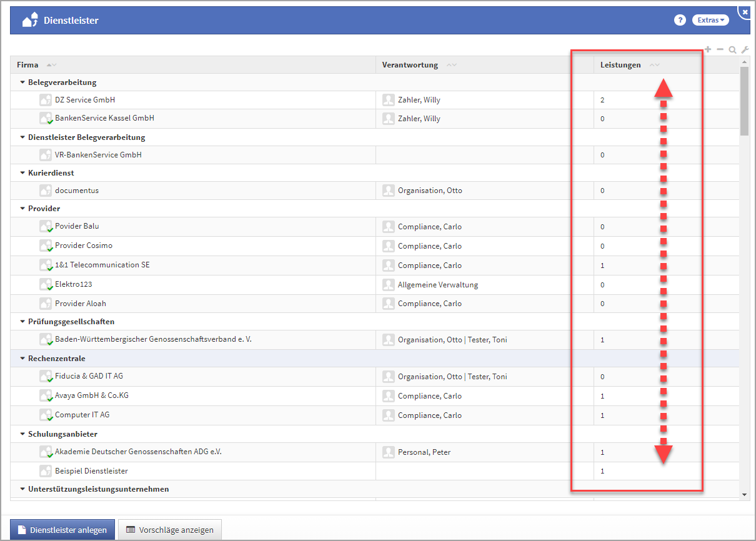
Task: Collapse all groups with minus icon
Action: [720, 49]
